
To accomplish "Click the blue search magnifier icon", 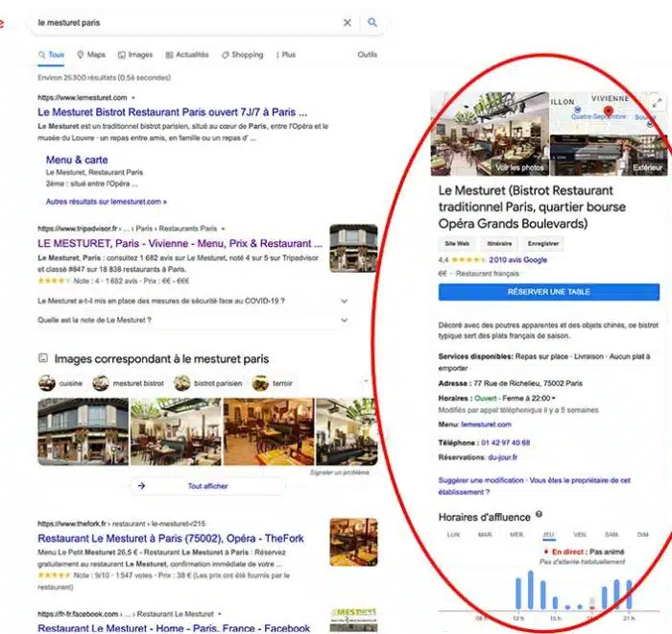I will click(372, 22).
